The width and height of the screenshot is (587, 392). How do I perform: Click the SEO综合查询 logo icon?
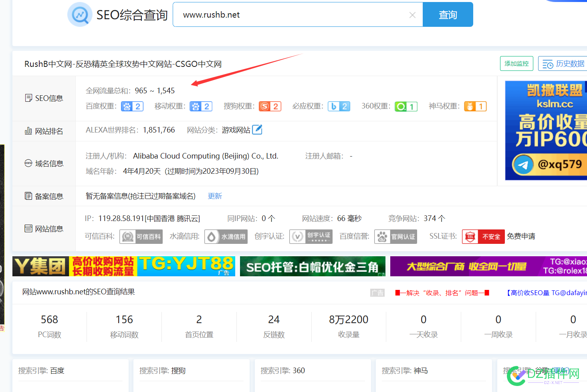[x=80, y=15]
